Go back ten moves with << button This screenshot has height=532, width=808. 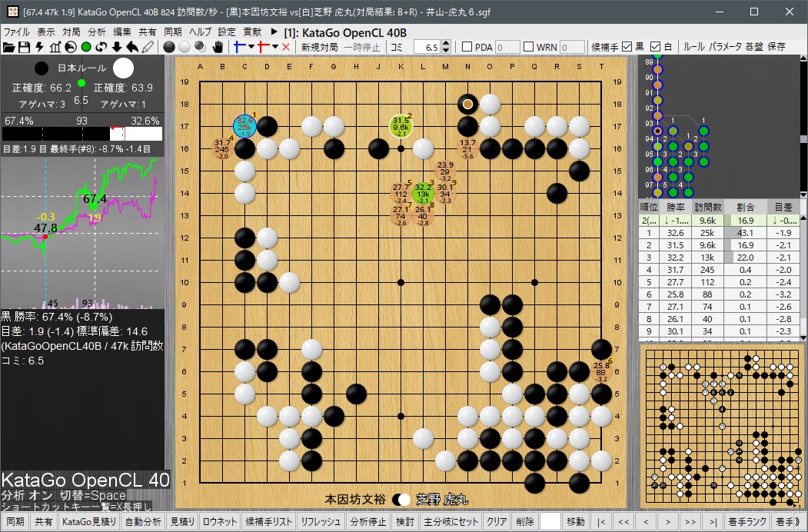coord(623,522)
